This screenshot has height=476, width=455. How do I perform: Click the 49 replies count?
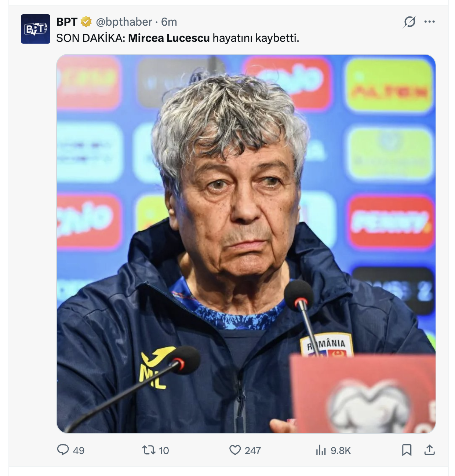(79, 450)
